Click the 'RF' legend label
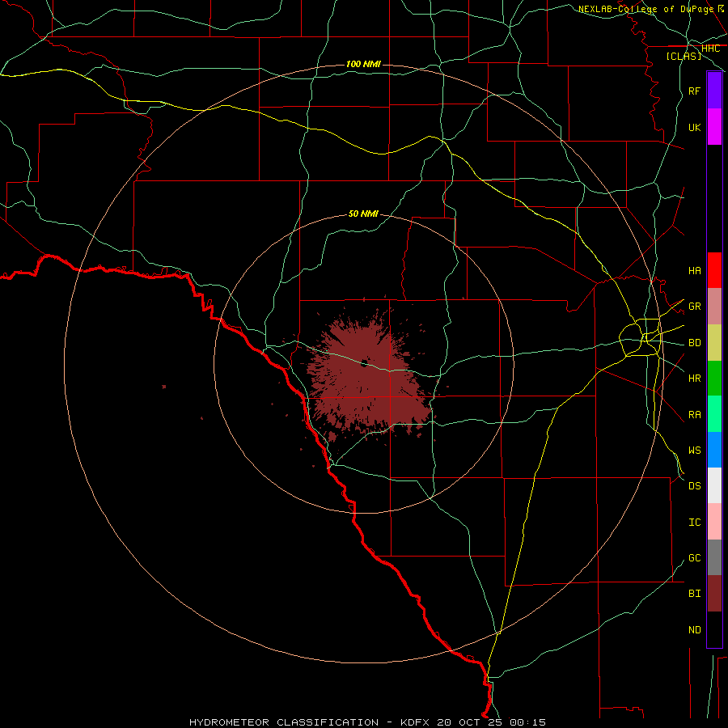Screen dimensions: 728x728 [694, 91]
